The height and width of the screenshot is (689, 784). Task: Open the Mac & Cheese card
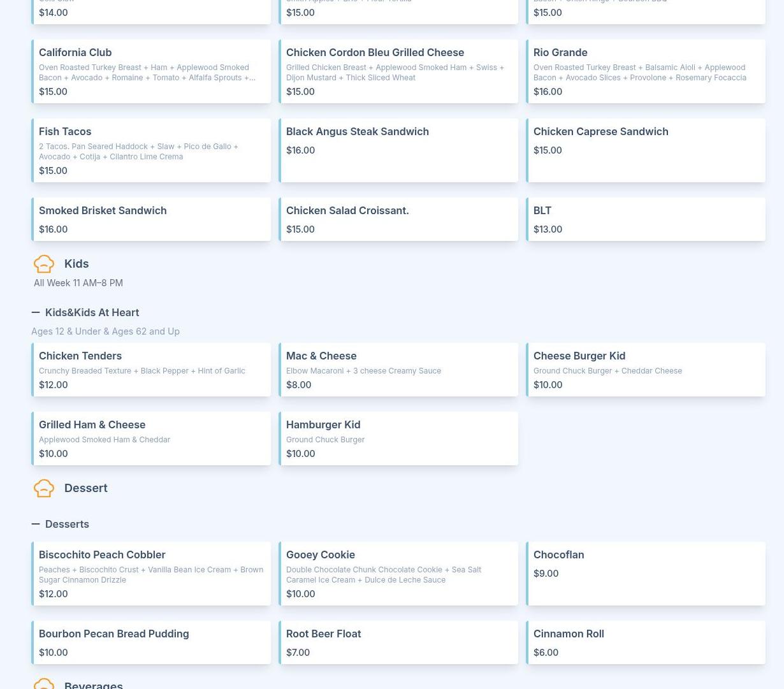(398, 370)
